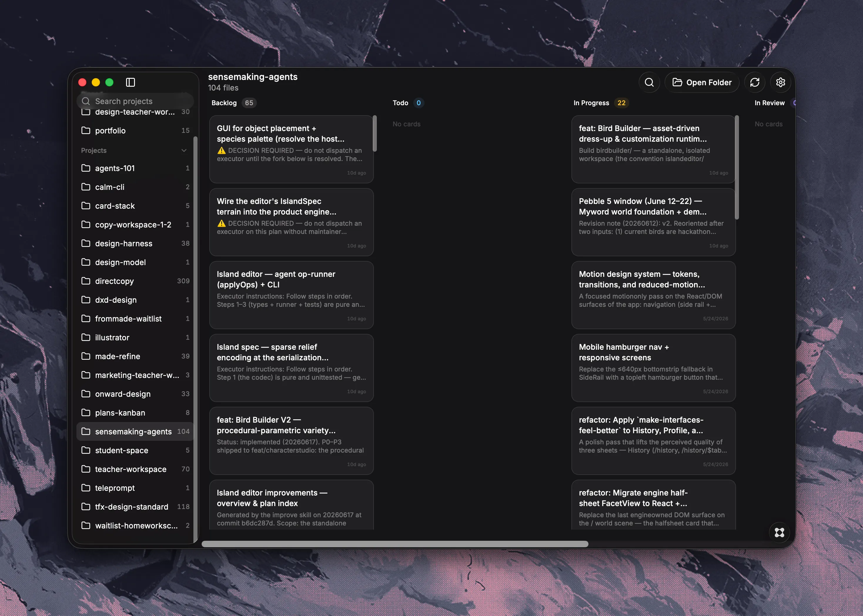
Task: Click the Backlog column vertical scrollbar
Action: click(x=375, y=133)
